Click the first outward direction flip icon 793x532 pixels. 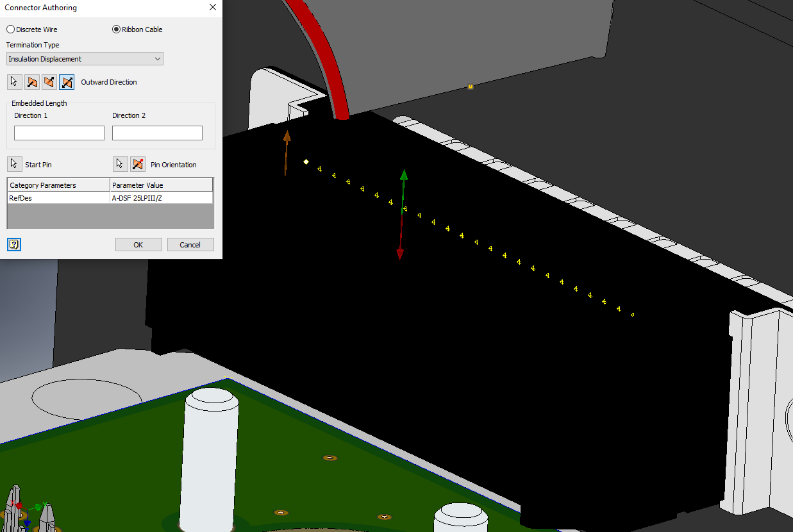point(32,81)
